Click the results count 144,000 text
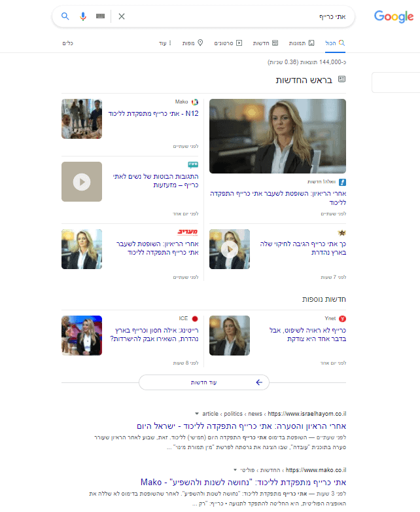 [307, 62]
